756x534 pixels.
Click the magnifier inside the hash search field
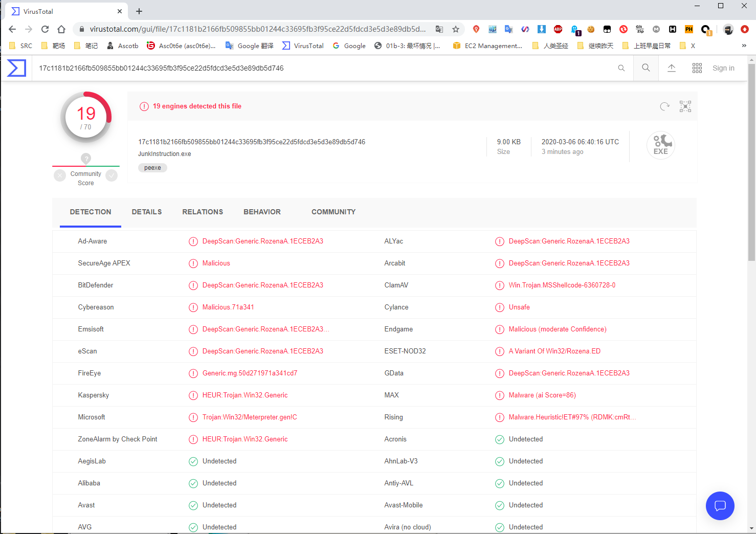621,68
